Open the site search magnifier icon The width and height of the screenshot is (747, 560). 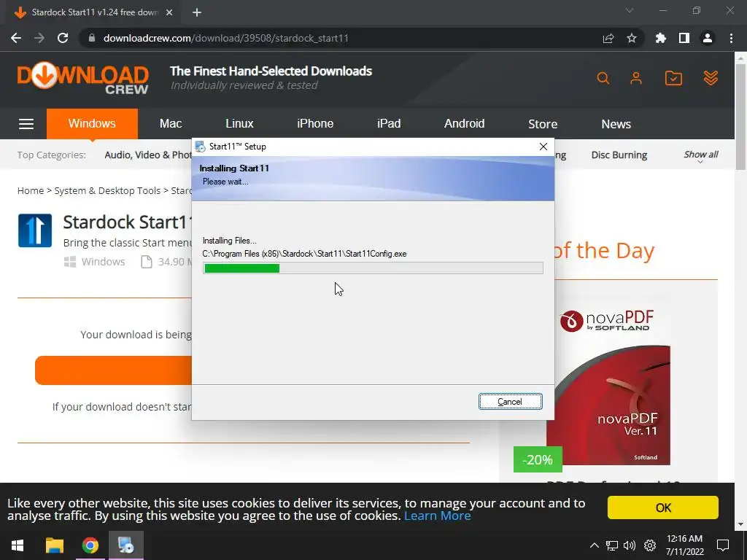(603, 78)
